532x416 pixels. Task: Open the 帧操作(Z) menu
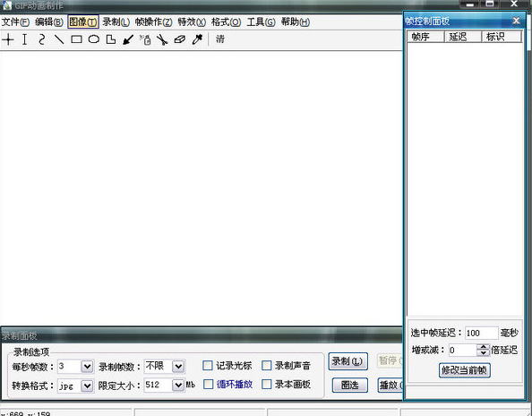154,22
